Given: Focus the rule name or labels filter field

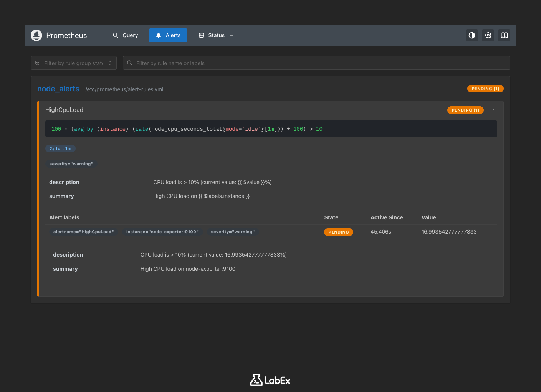Looking at the screenshot, I should pos(319,63).
